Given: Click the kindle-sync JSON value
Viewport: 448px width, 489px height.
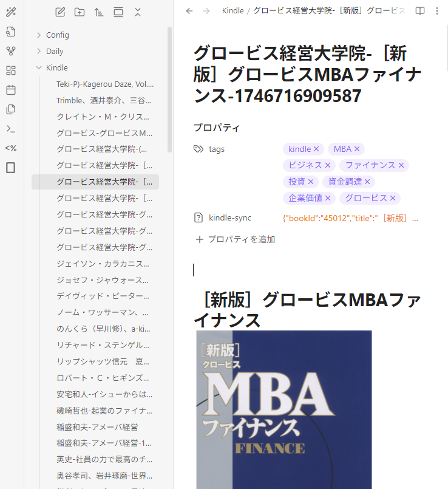Looking at the screenshot, I should 350,218.
